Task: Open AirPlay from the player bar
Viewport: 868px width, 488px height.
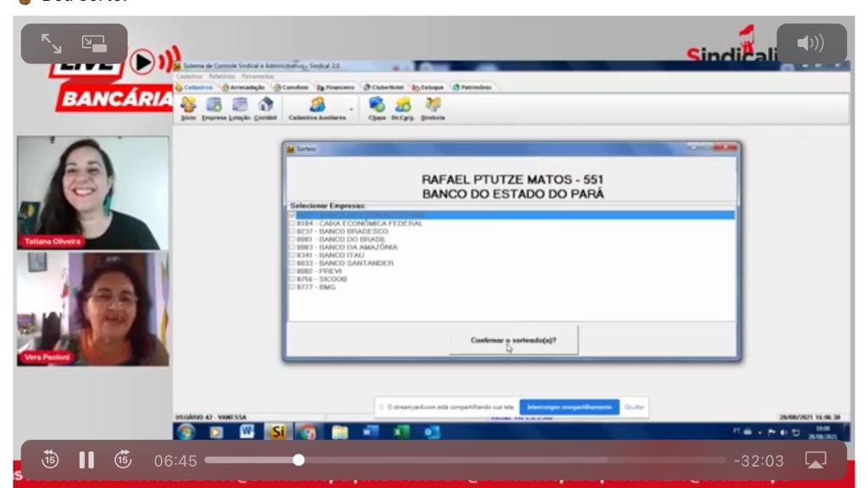Action: point(815,460)
